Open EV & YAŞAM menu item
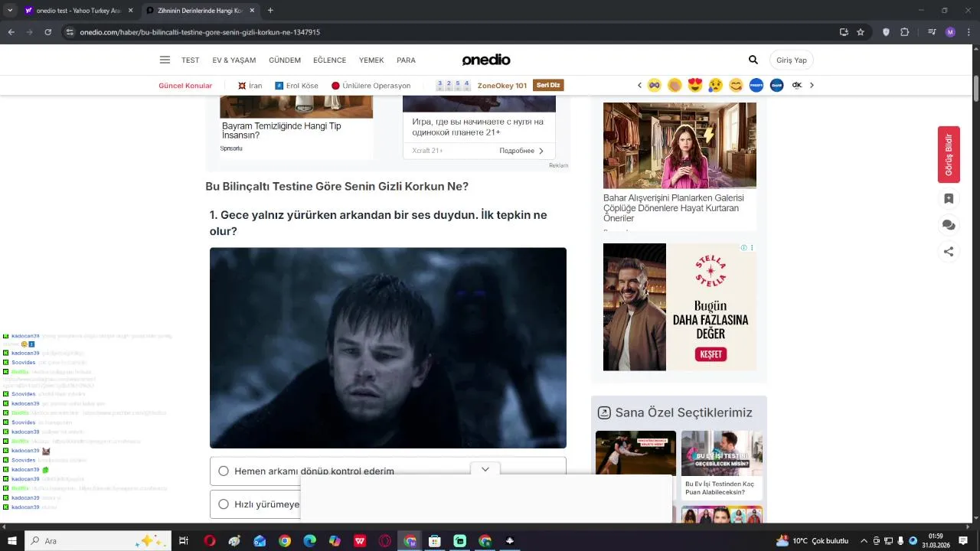980x551 pixels. (x=234, y=60)
